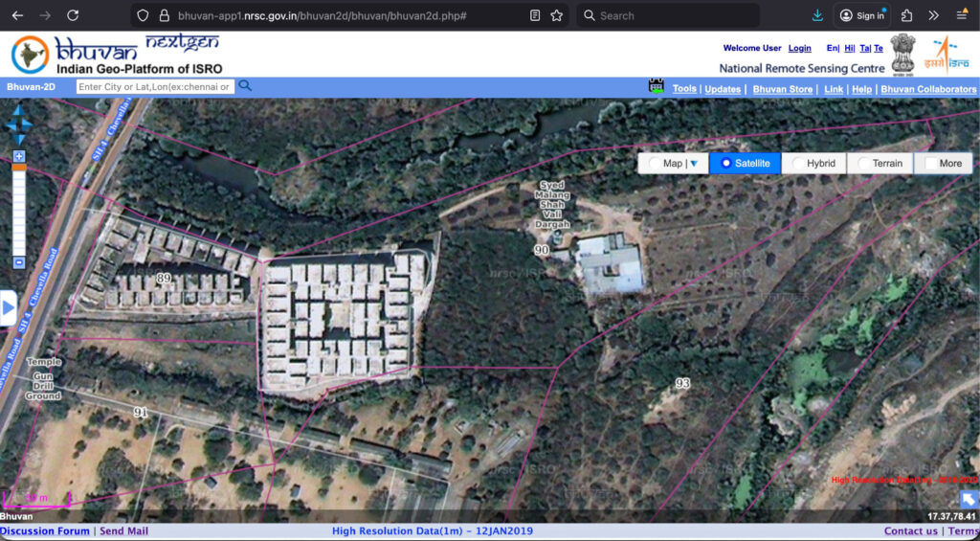Screen dimensions: 980x541
Task: Click the search magnifier next to city box
Action: pos(245,85)
